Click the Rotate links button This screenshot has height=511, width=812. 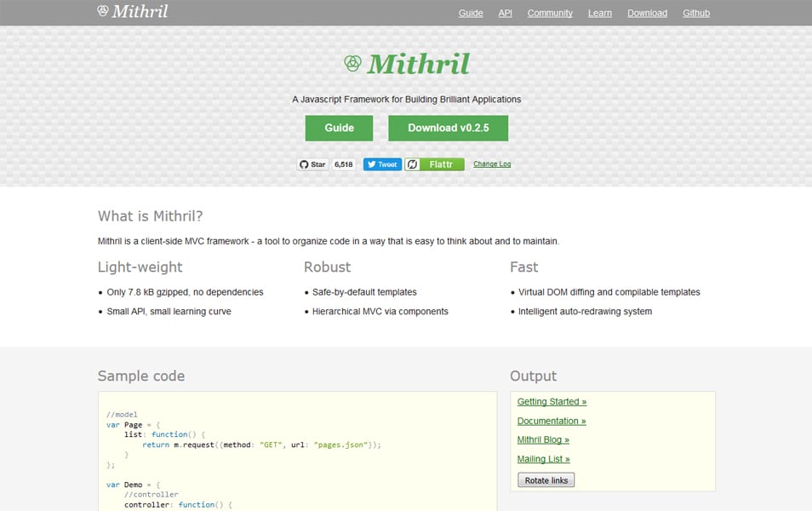click(x=546, y=480)
